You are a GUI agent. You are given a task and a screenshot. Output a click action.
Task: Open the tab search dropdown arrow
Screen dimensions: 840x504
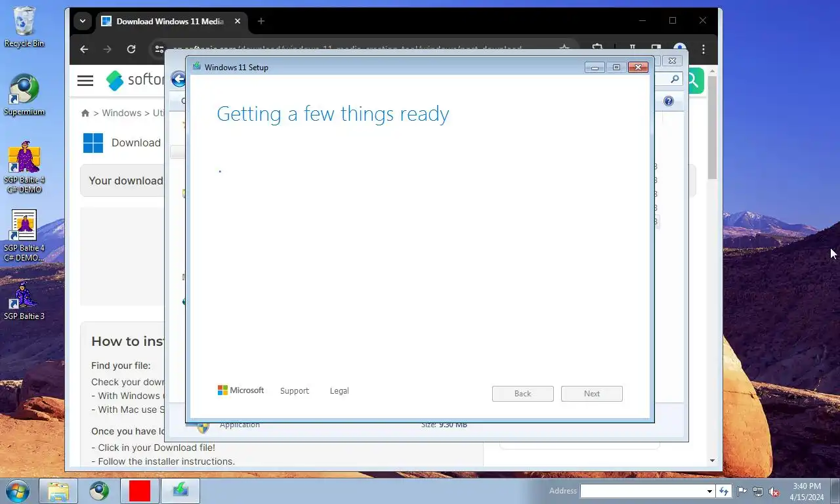[83, 21]
